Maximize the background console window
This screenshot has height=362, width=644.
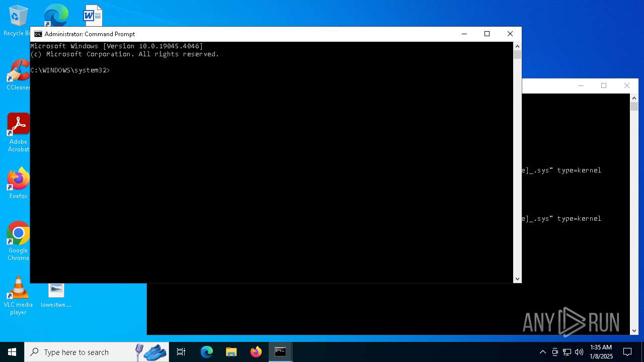point(604,86)
